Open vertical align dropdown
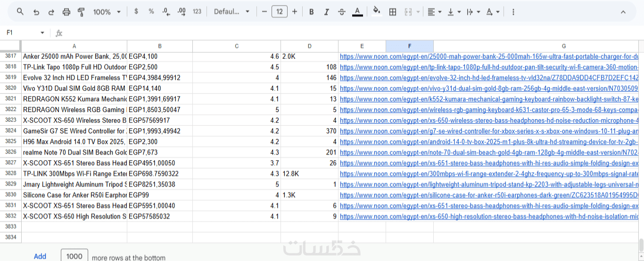The width and height of the screenshot is (644, 261). coord(454,12)
